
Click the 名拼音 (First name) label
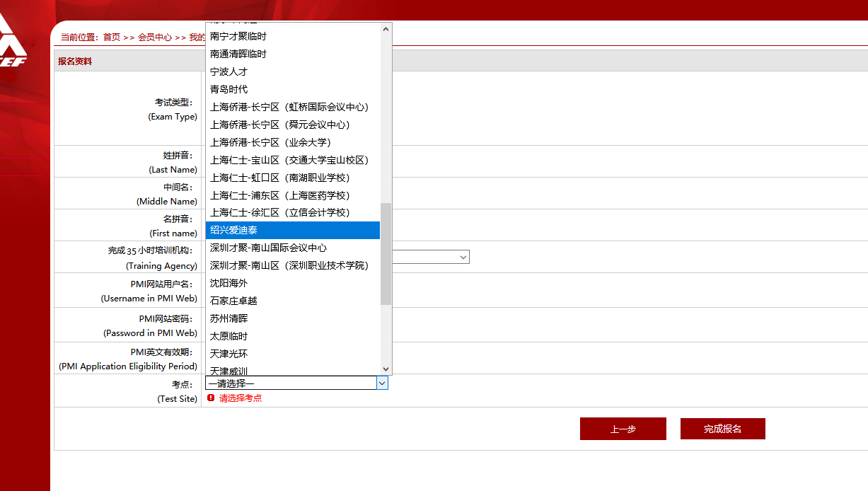click(x=173, y=226)
